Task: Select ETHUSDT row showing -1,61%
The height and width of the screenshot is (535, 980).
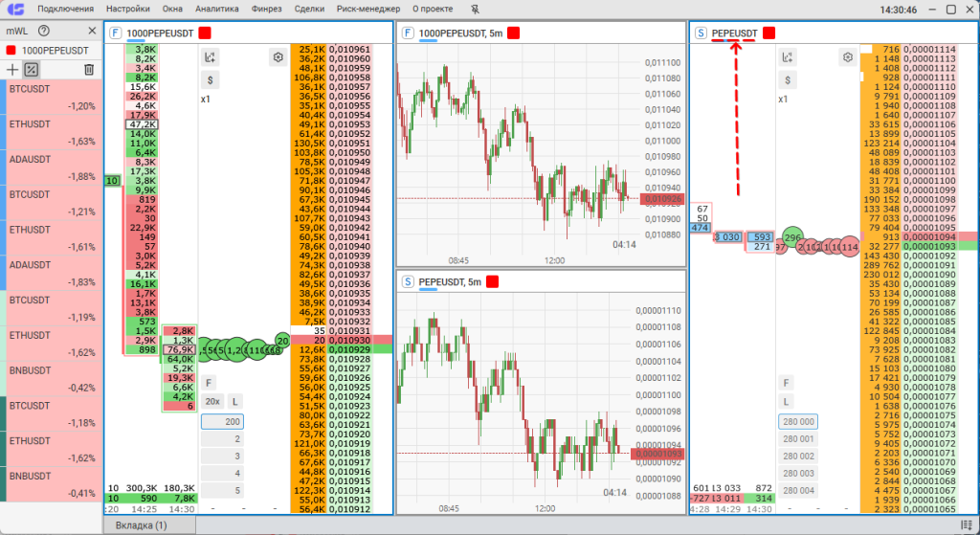Action: point(54,238)
